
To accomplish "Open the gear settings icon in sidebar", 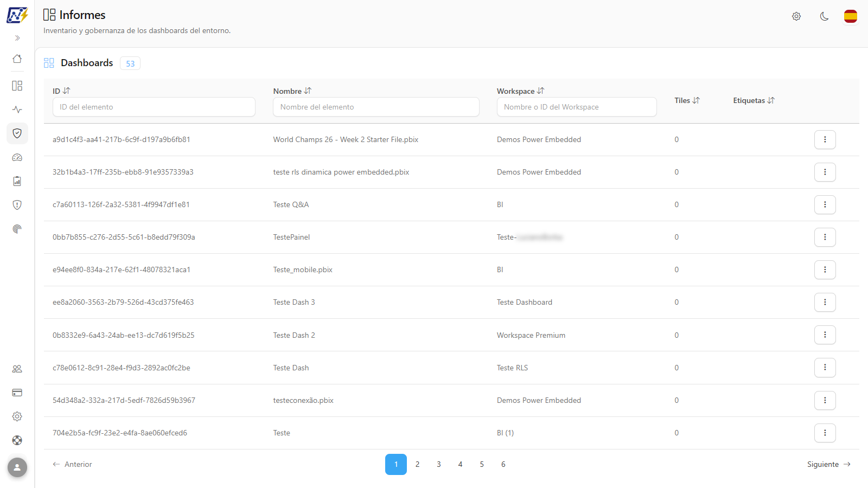I will (x=17, y=416).
